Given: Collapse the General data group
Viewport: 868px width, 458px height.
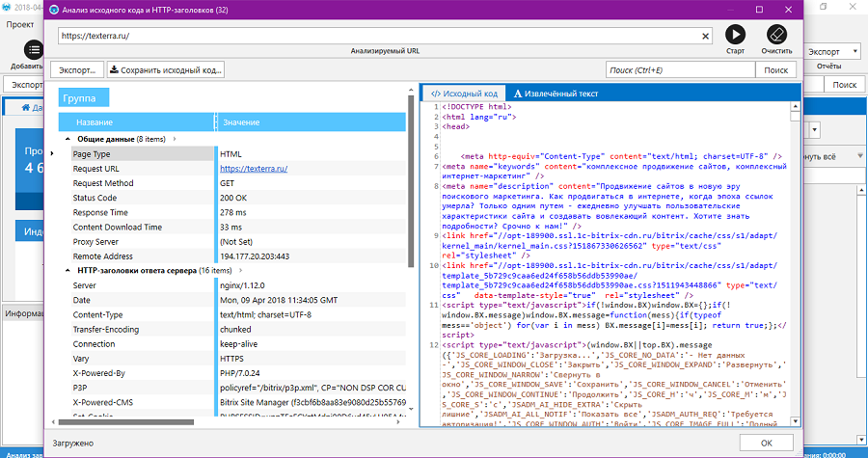Looking at the screenshot, I should coord(68,140).
